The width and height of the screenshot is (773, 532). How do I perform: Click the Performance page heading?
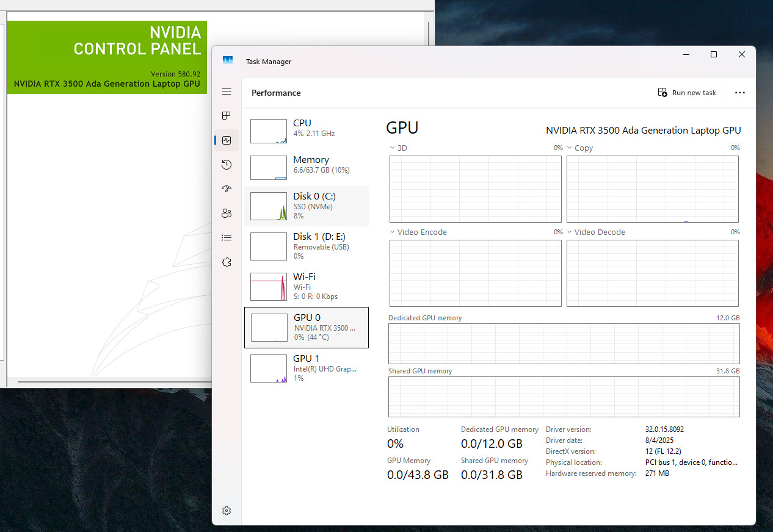point(276,93)
